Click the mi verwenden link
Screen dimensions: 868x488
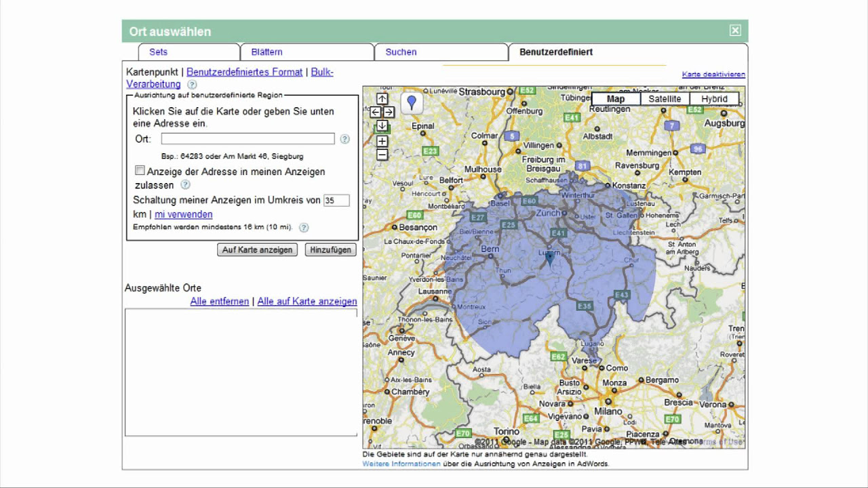pyautogui.click(x=183, y=214)
